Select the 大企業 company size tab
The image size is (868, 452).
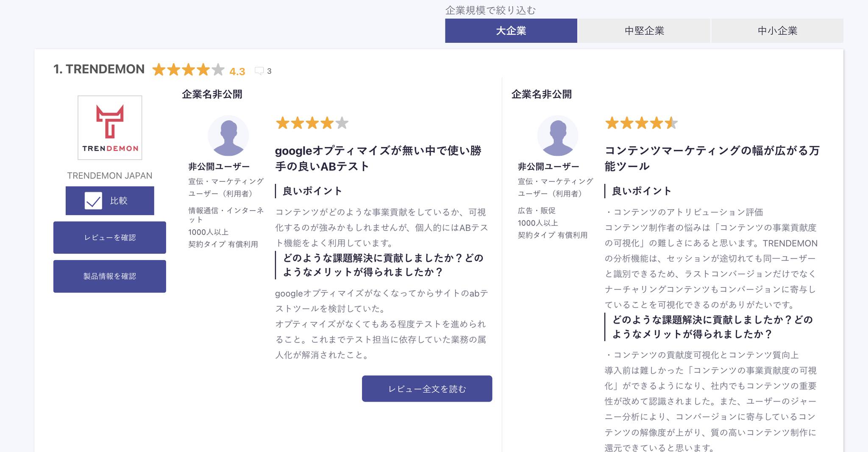click(x=511, y=31)
